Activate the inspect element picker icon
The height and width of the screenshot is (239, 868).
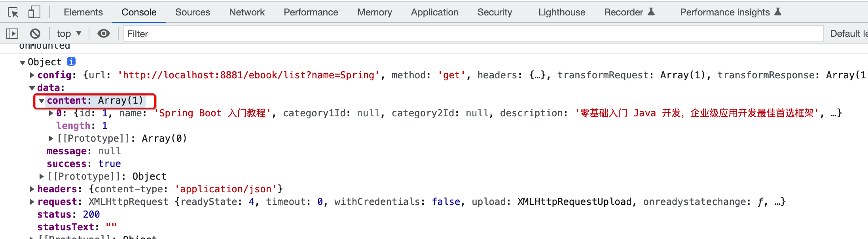pos(13,12)
